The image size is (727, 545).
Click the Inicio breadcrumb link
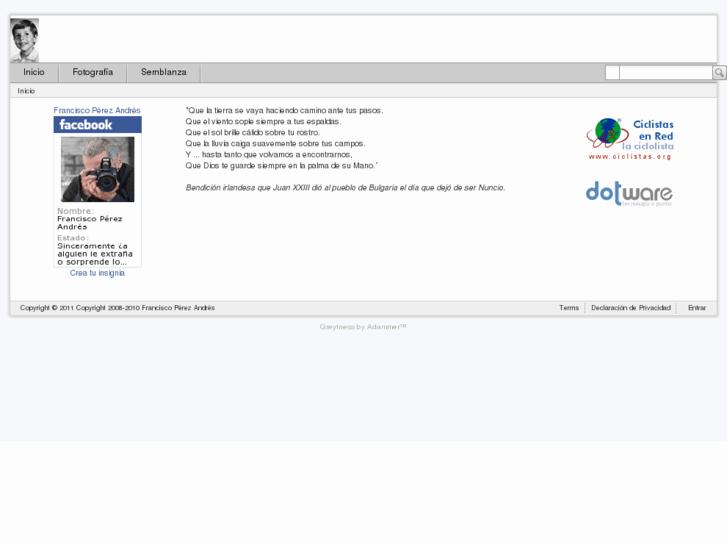pyautogui.click(x=26, y=91)
